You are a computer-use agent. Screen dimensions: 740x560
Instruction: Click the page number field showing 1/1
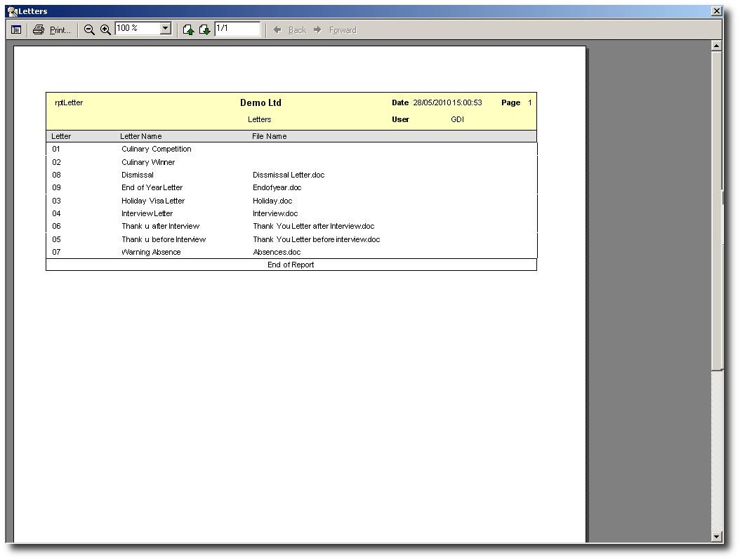237,29
